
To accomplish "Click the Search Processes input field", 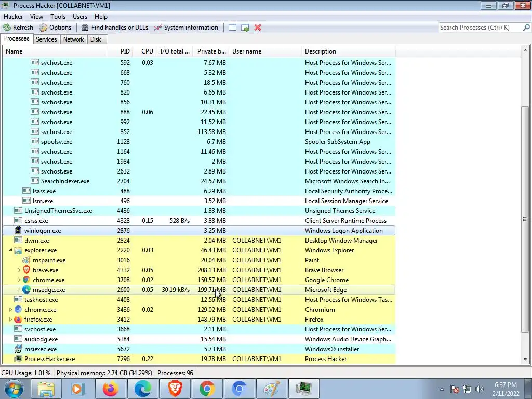I will (x=480, y=28).
